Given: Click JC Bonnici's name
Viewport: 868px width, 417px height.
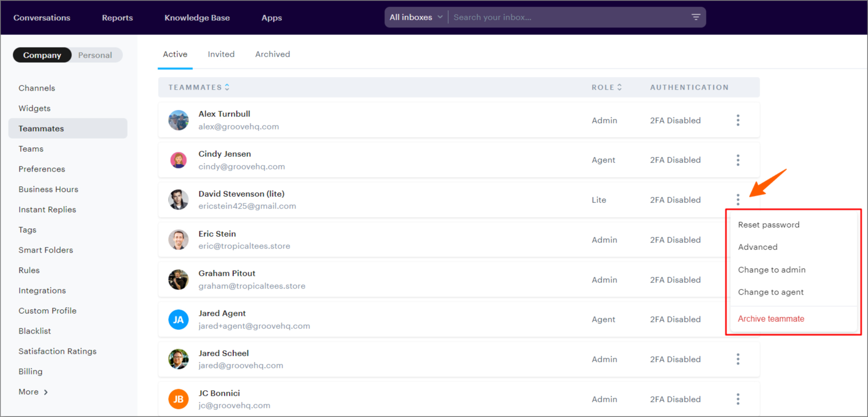Looking at the screenshot, I should tap(219, 393).
